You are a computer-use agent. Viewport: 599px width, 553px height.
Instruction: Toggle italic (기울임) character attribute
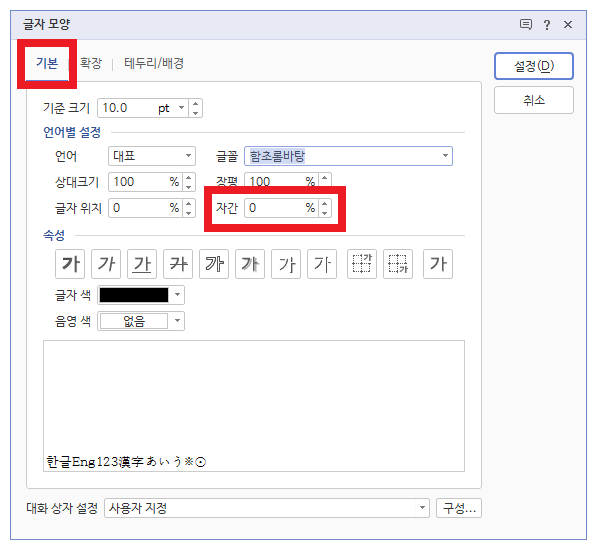(x=106, y=264)
